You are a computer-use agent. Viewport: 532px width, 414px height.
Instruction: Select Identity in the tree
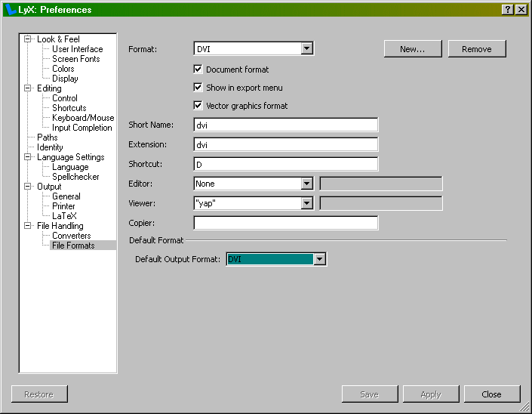point(50,147)
